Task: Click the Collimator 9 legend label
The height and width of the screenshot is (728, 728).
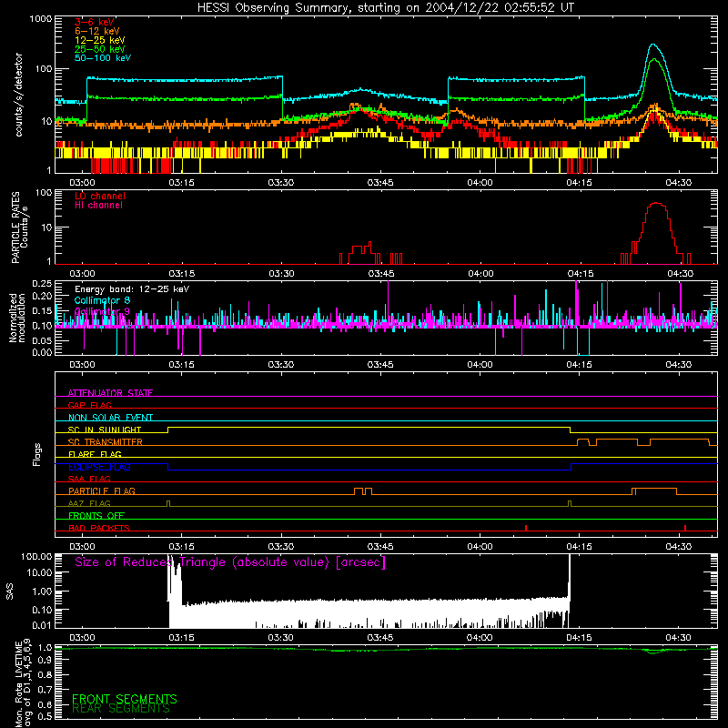Action: pos(102,311)
